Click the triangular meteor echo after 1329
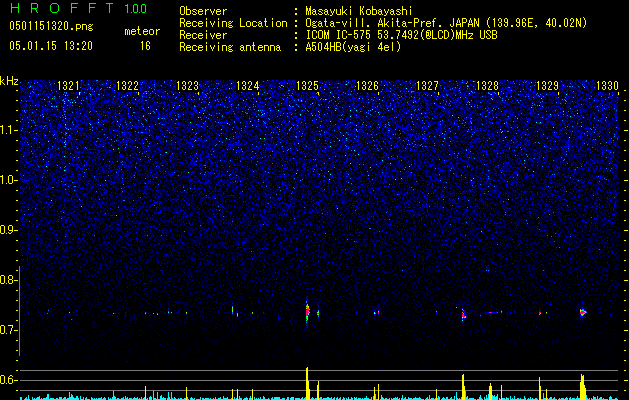Screen dimensions: 629x400 pos(583,312)
